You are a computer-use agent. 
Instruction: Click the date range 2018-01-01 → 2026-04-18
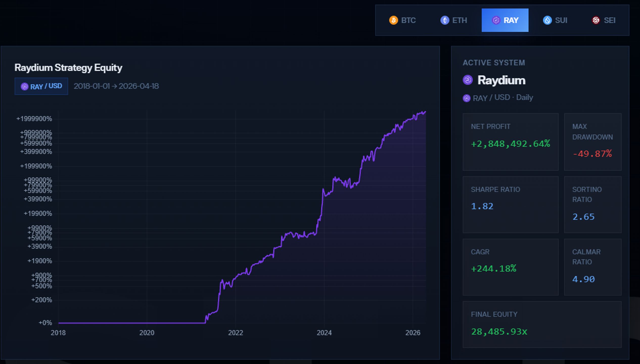pos(116,86)
